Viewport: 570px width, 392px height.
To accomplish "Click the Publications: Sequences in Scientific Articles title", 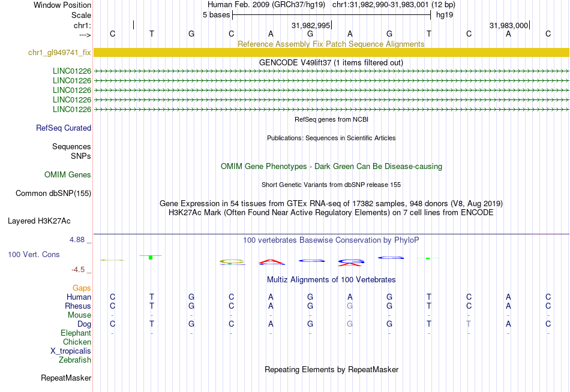I will click(x=331, y=138).
